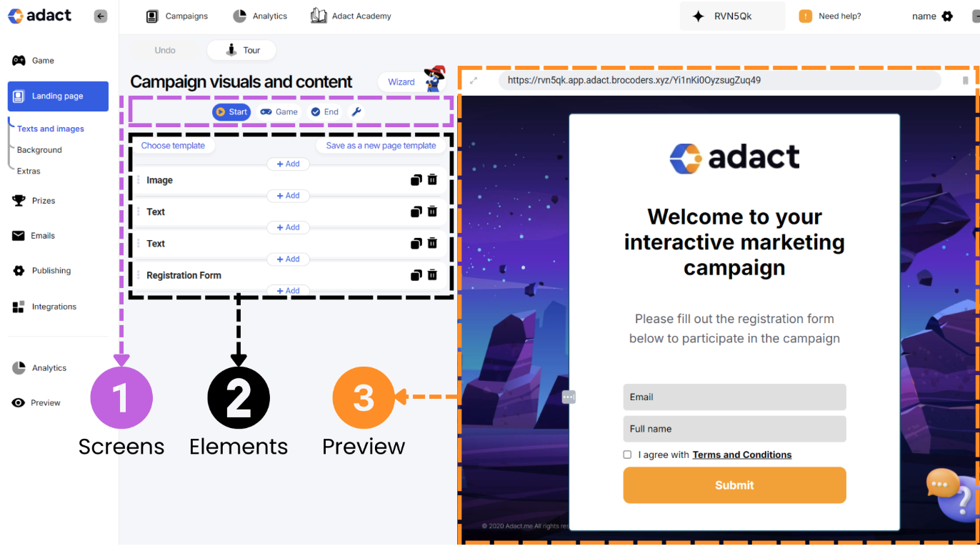Viewport: 980px width, 546px height.
Task: Open the Integrations section
Action: click(54, 306)
